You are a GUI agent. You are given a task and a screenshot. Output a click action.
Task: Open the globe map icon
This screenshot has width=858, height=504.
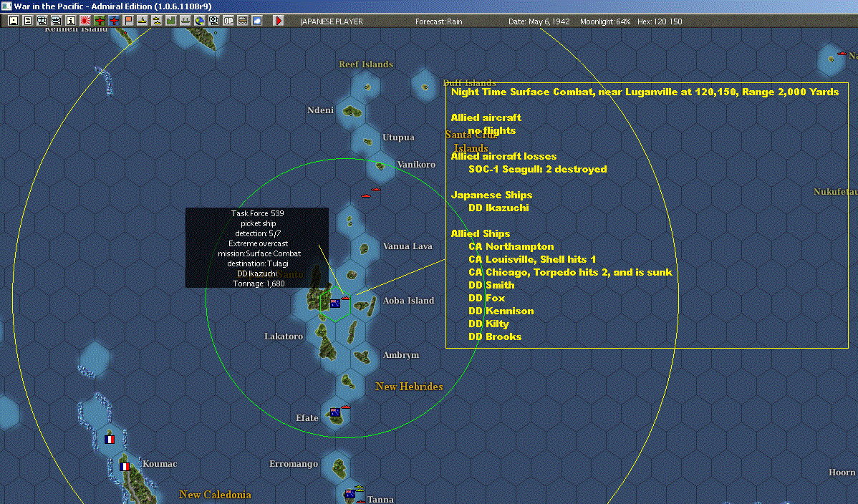pos(200,21)
